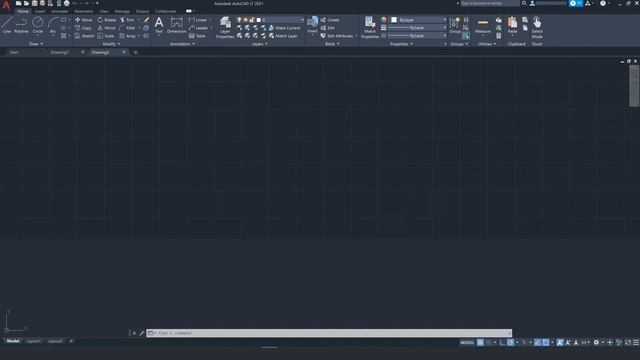This screenshot has height=360, width=640.
Task: Click the Linear dimension tool
Action: [x=198, y=20]
